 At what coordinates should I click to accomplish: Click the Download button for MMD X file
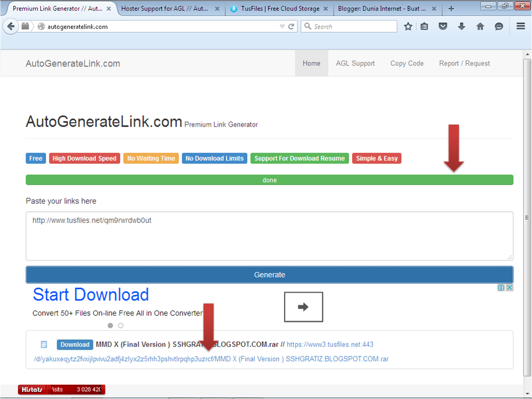click(x=75, y=344)
